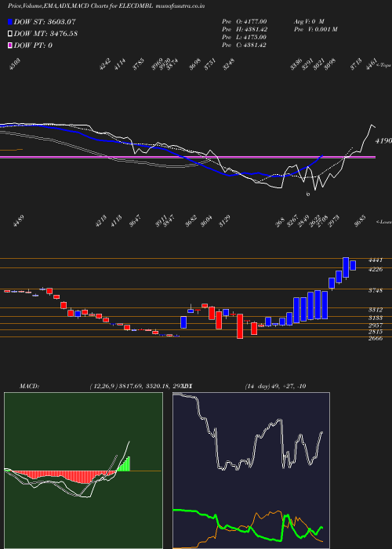Click the red MACD histogram bars
This screenshot has height=549, width=392.
[63, 476]
